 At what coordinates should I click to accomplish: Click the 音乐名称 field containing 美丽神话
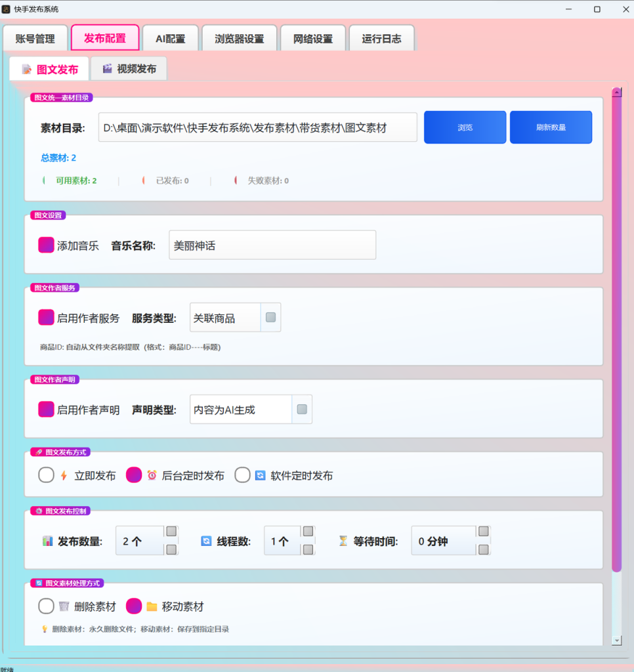[272, 245]
